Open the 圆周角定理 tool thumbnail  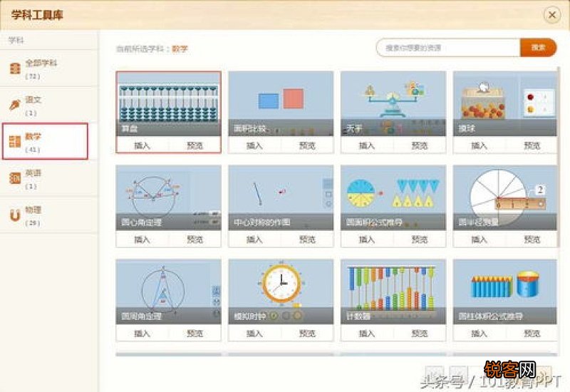coord(168,292)
